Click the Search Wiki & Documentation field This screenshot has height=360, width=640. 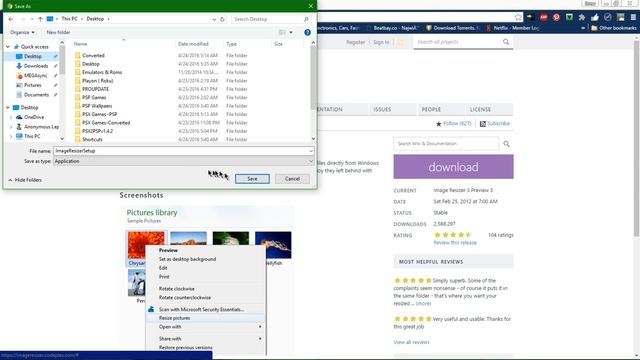coord(446,144)
